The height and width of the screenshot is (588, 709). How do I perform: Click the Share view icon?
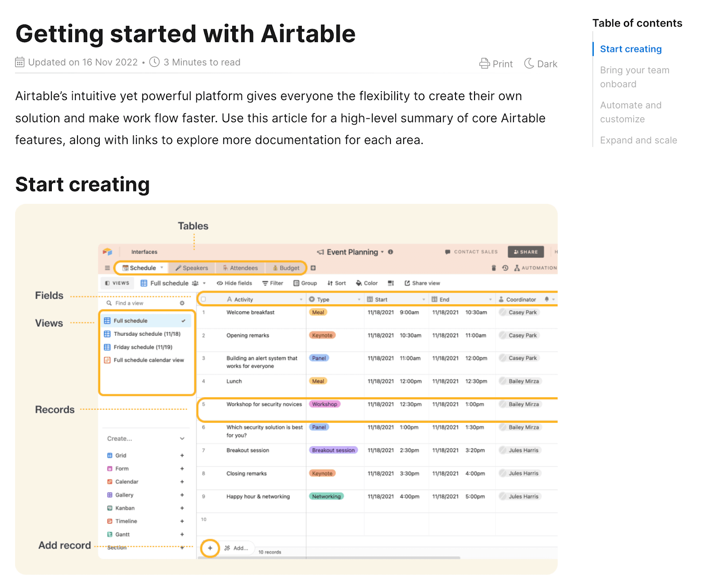click(407, 283)
